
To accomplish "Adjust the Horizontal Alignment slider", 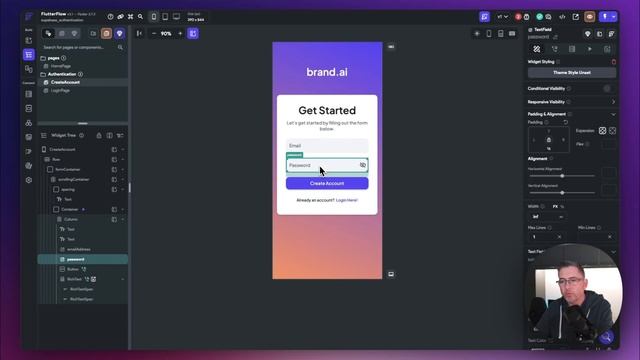I will click(x=562, y=176).
